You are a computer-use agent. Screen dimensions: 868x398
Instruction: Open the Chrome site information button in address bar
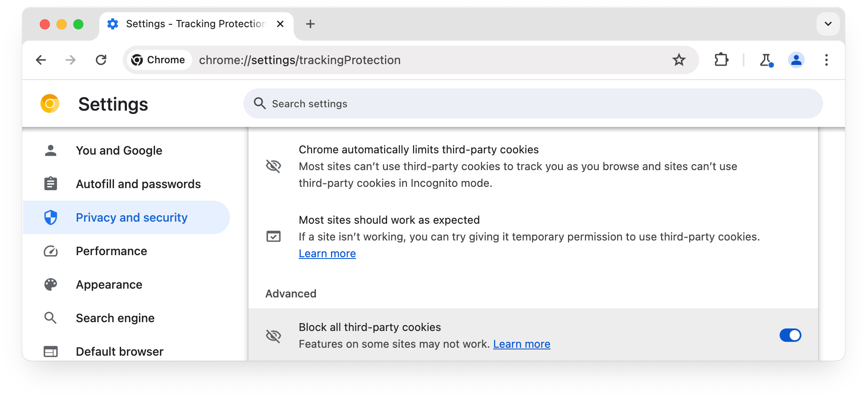click(x=159, y=59)
